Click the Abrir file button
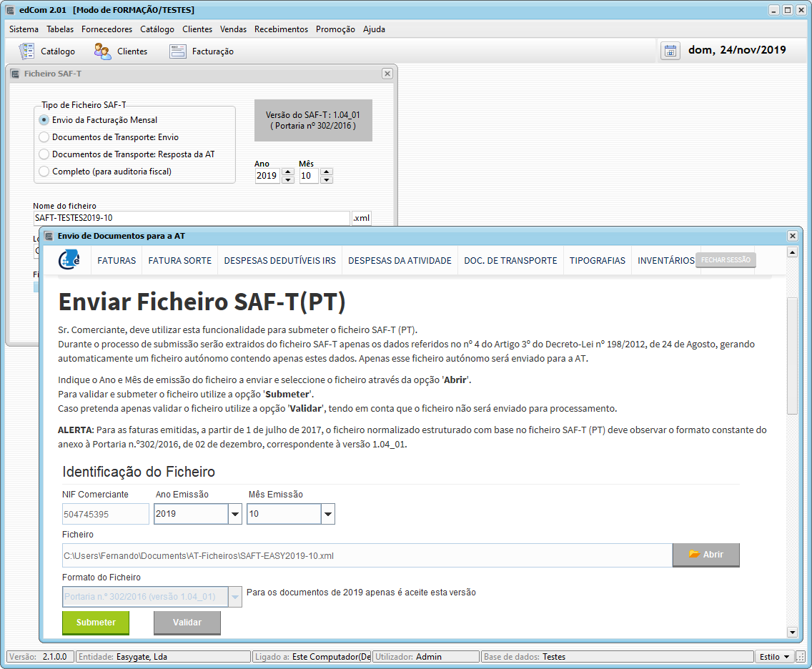812x669 pixels. (705, 555)
